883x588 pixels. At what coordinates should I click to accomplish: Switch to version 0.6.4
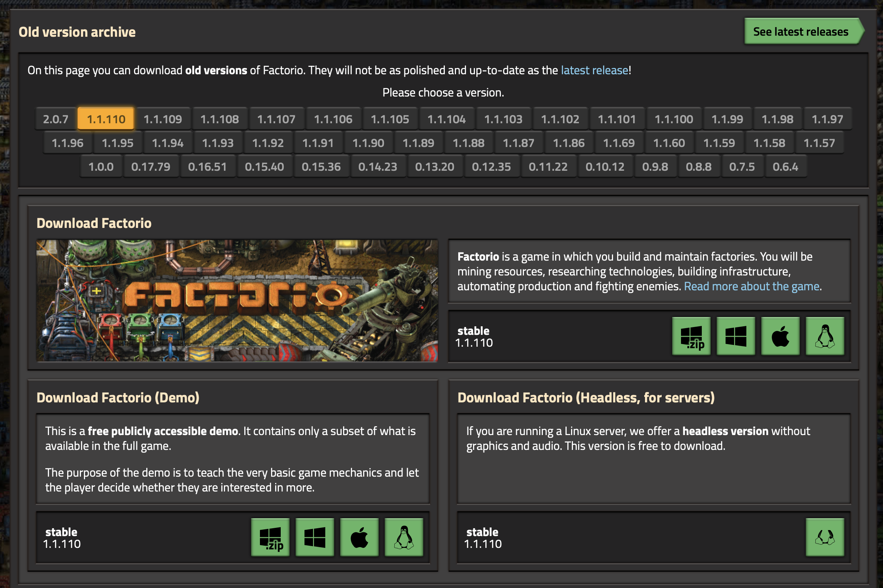pos(785,167)
